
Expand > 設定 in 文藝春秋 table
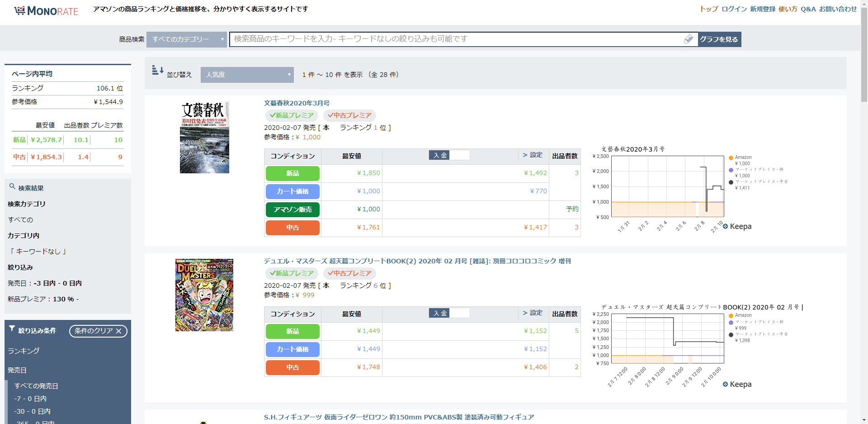click(x=533, y=155)
